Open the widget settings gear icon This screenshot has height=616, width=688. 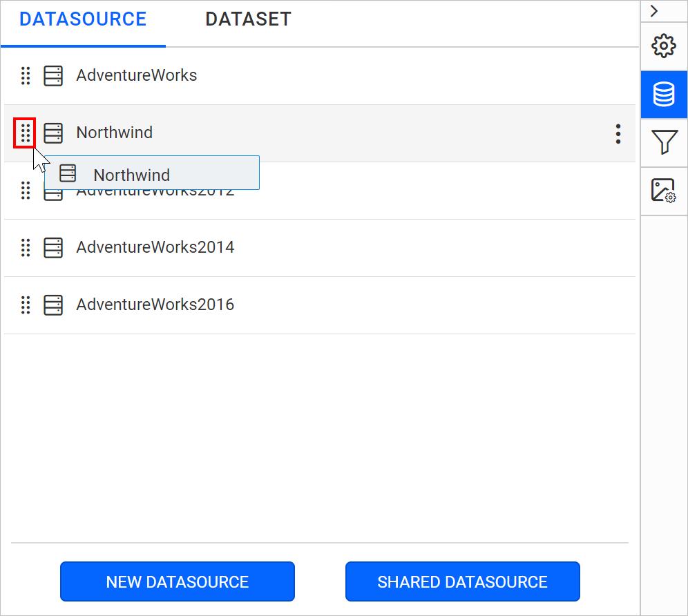[x=663, y=46]
